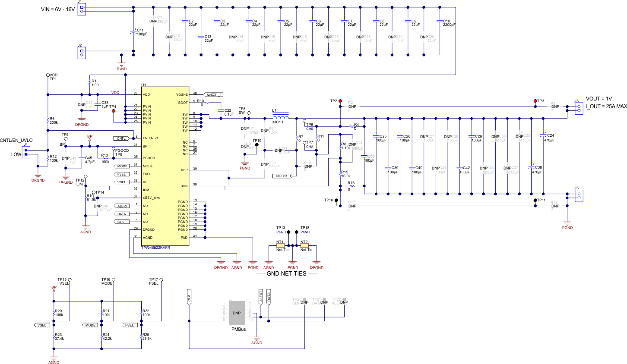Click the '----- GND NET TIES -----' caption

[287, 273]
